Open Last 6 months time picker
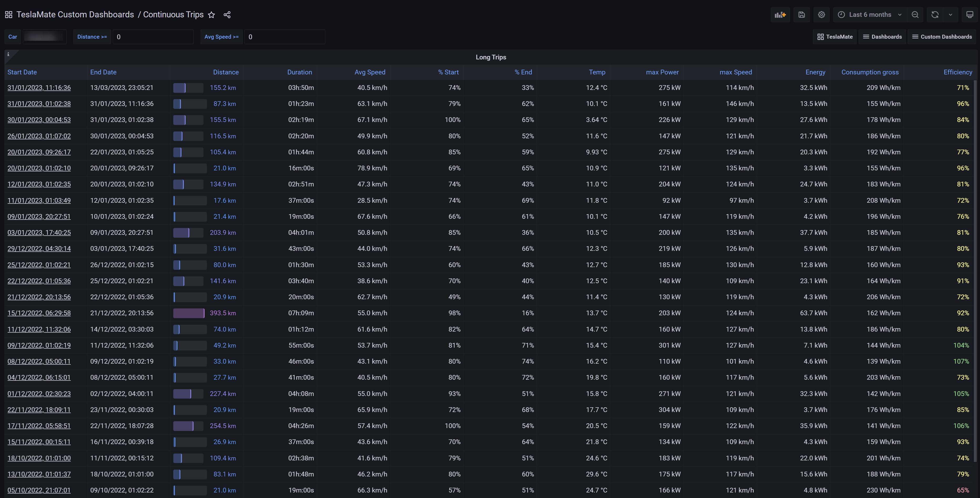The height and width of the screenshot is (498, 980). [870, 14]
